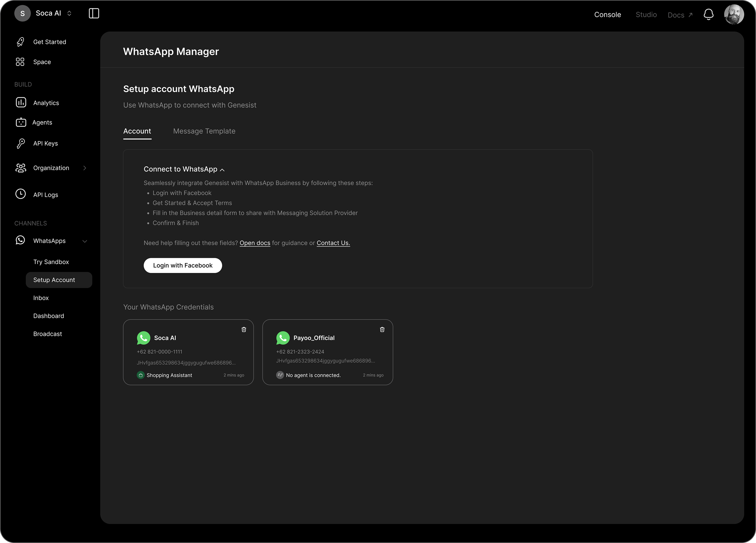Collapse the Connect to WhatsApp section

tap(222, 170)
